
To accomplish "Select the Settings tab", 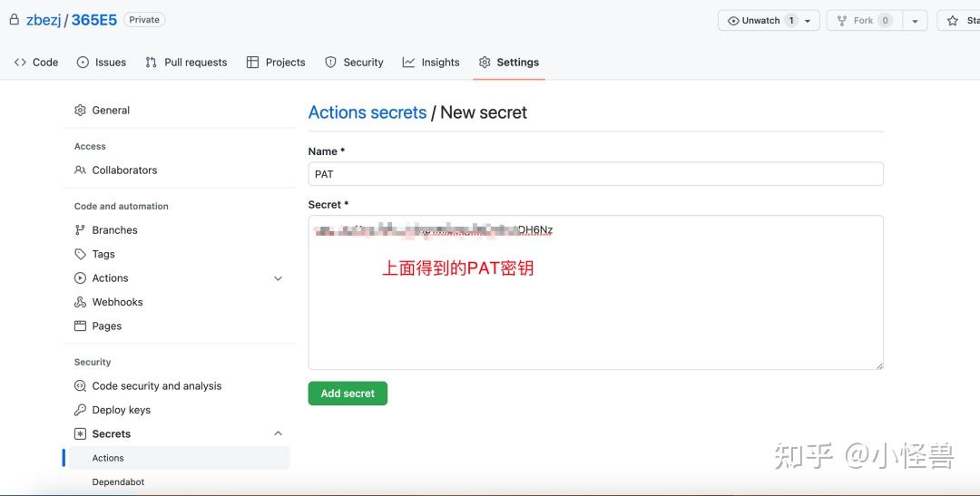I will click(509, 63).
